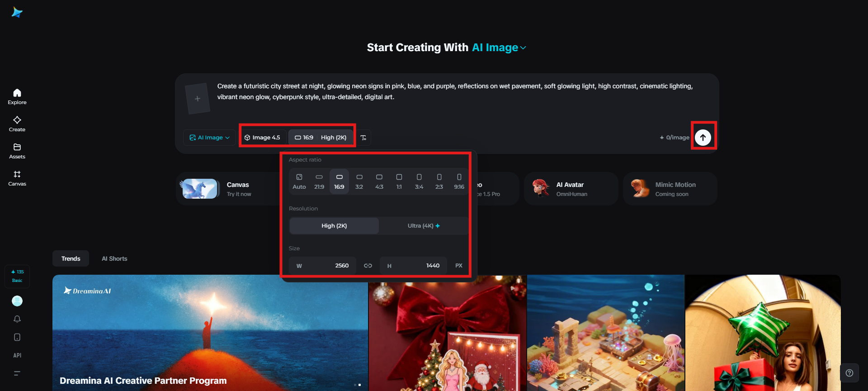This screenshot has height=391, width=868.
Task: Click the notification bell icon
Action: pyautogui.click(x=17, y=319)
